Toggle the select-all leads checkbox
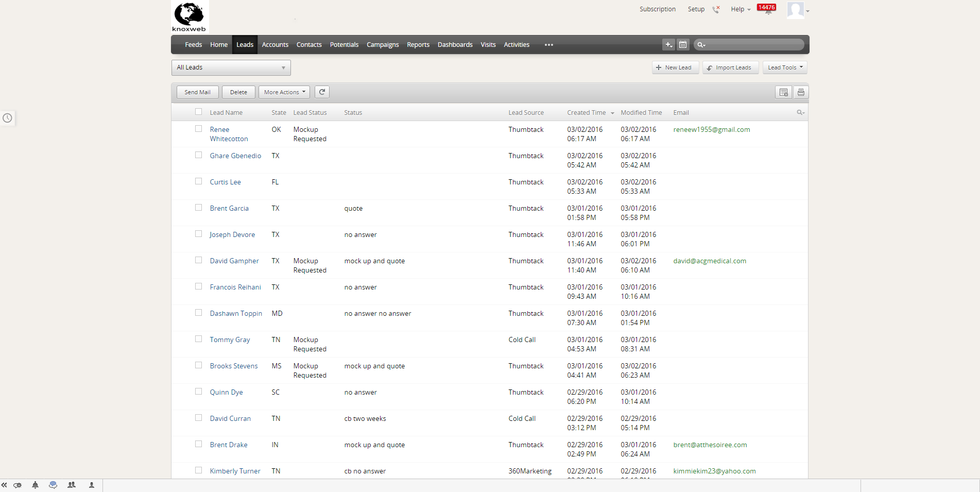Viewport: 980px width, 492px height. coord(198,112)
